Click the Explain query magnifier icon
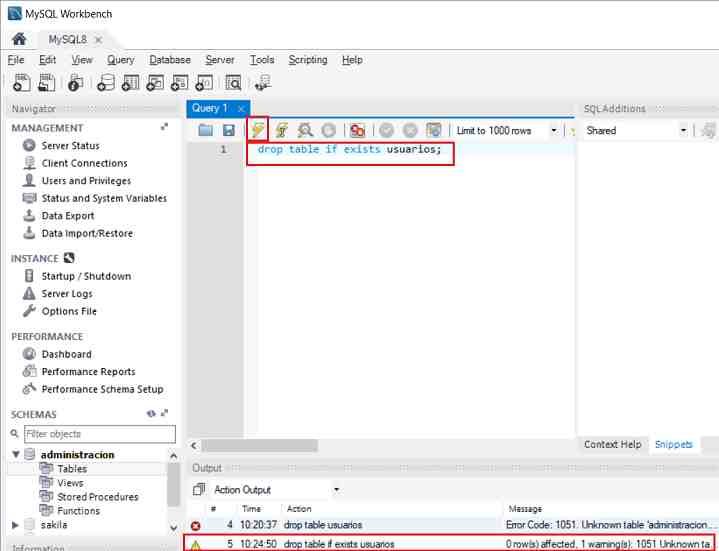Image resolution: width=719 pixels, height=551 pixels. [305, 130]
